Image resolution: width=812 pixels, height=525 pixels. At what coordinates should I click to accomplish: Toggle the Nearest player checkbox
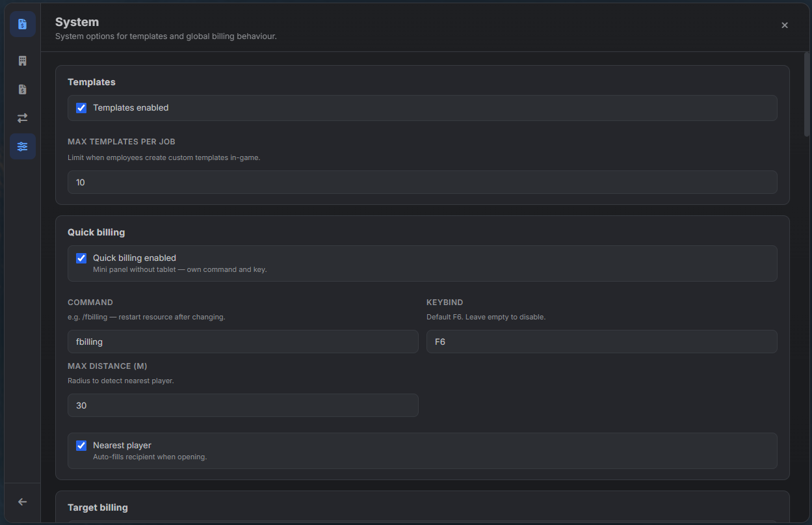coord(81,446)
